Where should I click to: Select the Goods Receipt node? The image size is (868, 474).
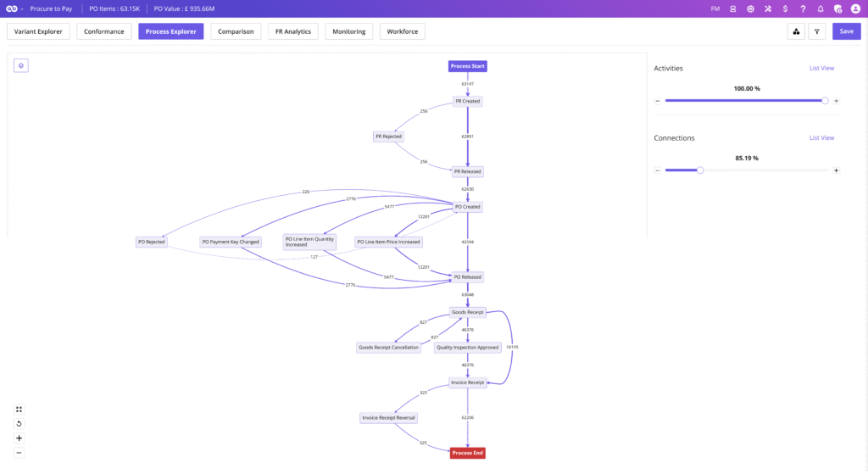pyautogui.click(x=467, y=312)
